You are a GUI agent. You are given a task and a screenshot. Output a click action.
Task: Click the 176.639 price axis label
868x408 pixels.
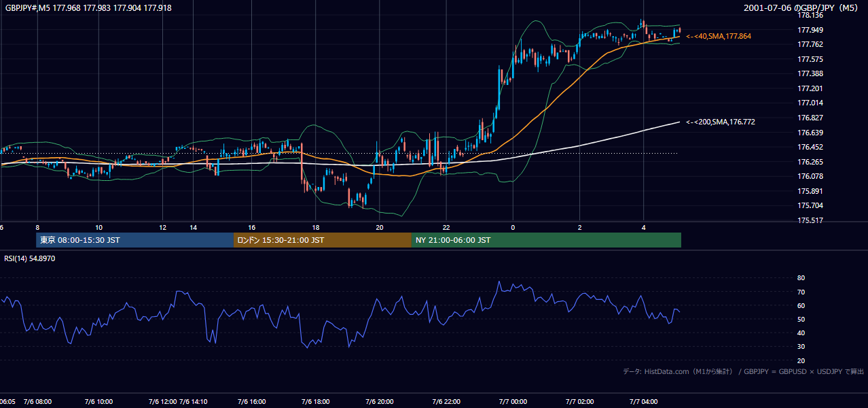click(x=810, y=133)
